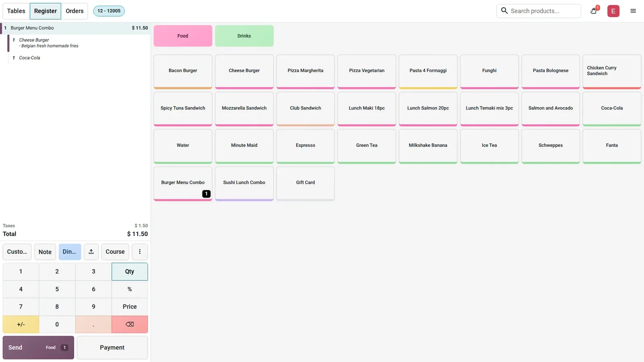Tap numpad key 1
This screenshot has height=362, width=644.
click(x=21, y=271)
